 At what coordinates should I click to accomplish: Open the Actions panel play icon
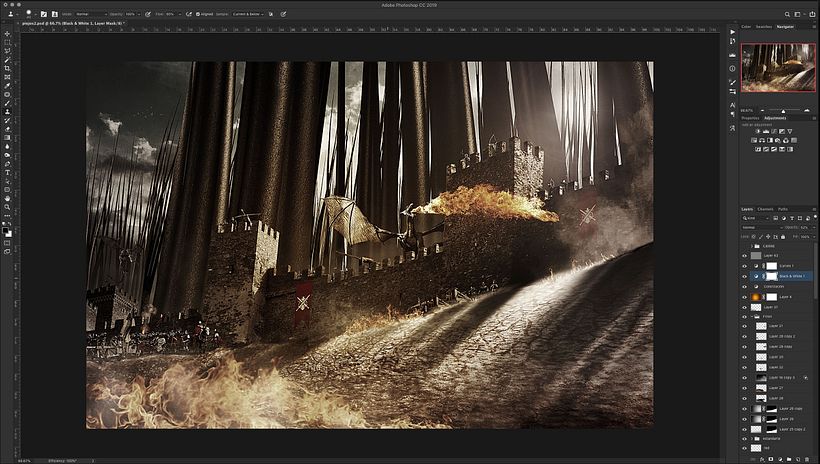[x=732, y=32]
